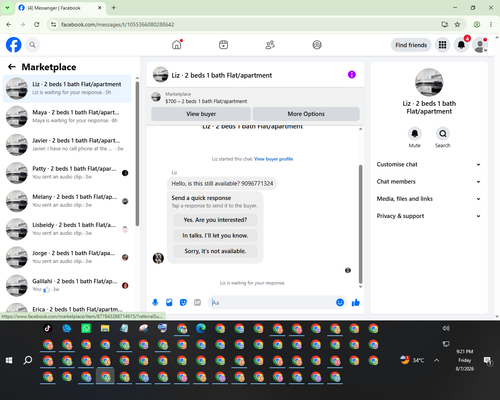
Task: Click the browser address bar
Action: (x=248, y=24)
